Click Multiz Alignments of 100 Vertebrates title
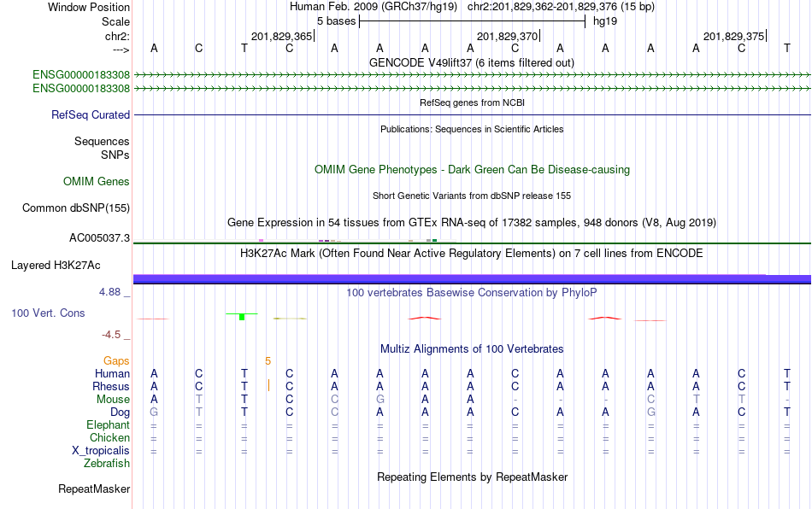 click(x=472, y=349)
